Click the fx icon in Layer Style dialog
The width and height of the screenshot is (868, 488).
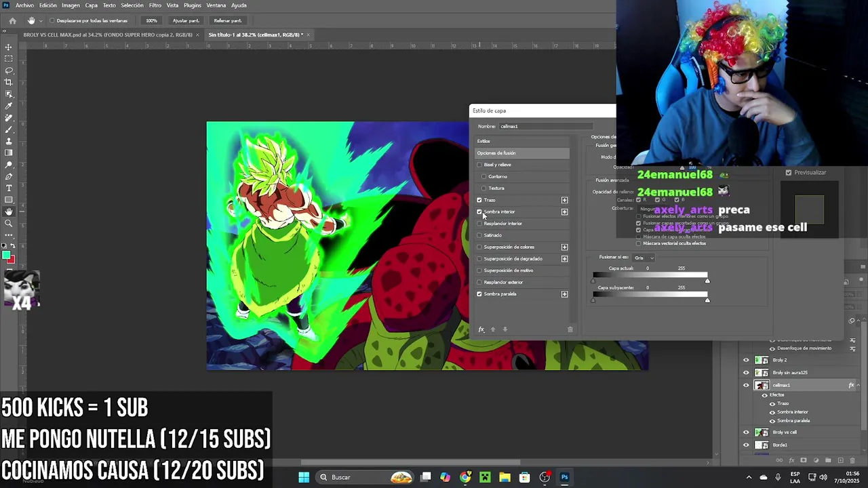pos(481,329)
